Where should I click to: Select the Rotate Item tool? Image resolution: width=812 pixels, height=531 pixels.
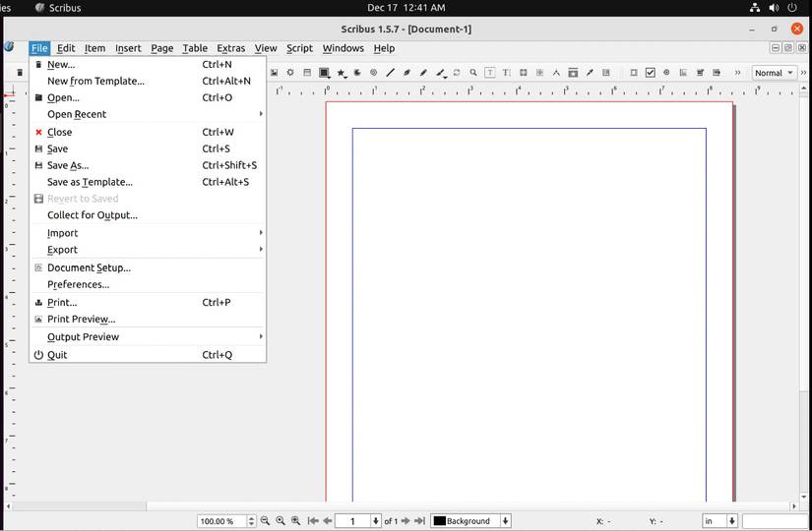pyautogui.click(x=457, y=73)
